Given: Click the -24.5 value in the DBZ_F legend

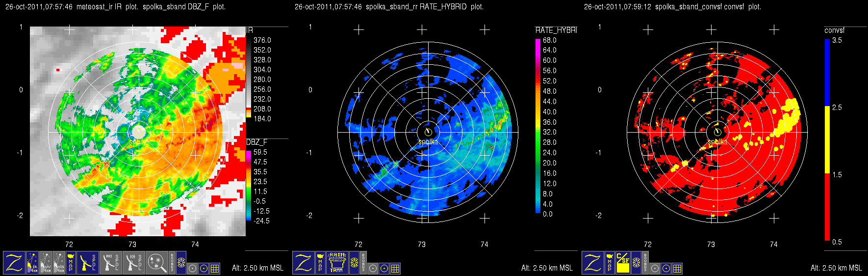Looking at the screenshot, I should coord(261,221).
